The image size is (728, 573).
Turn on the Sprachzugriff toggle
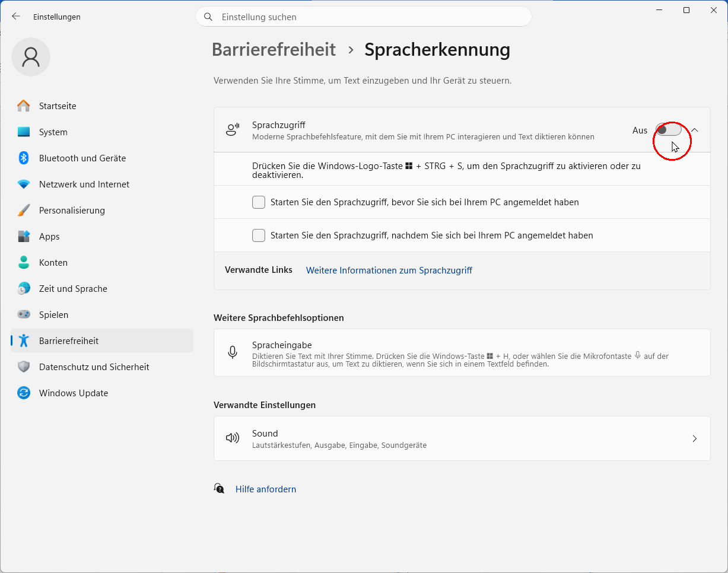pyautogui.click(x=669, y=130)
